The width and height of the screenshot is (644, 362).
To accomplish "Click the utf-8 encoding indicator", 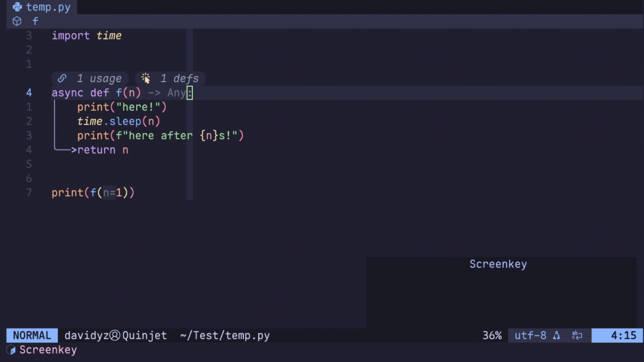I will (x=530, y=335).
